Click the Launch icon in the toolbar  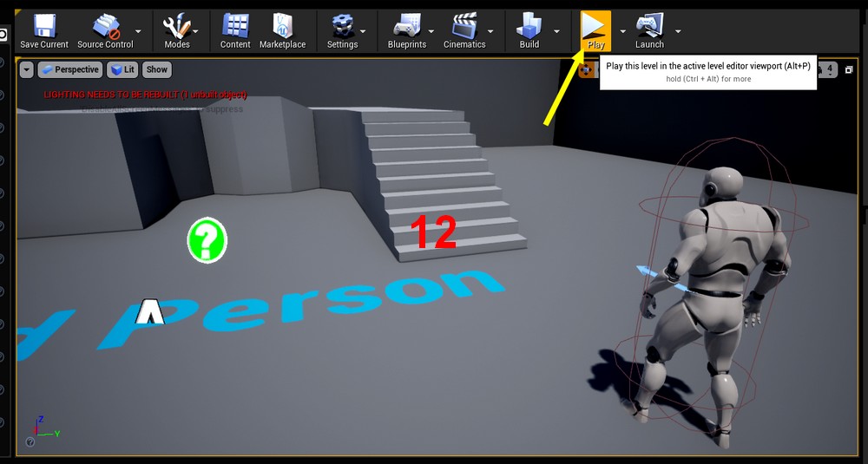[649, 25]
